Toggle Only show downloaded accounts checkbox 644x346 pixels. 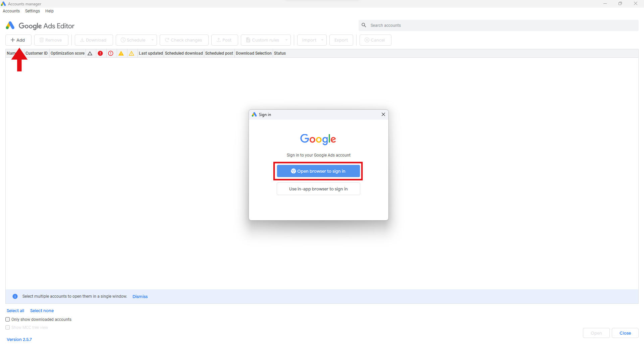[x=8, y=320]
